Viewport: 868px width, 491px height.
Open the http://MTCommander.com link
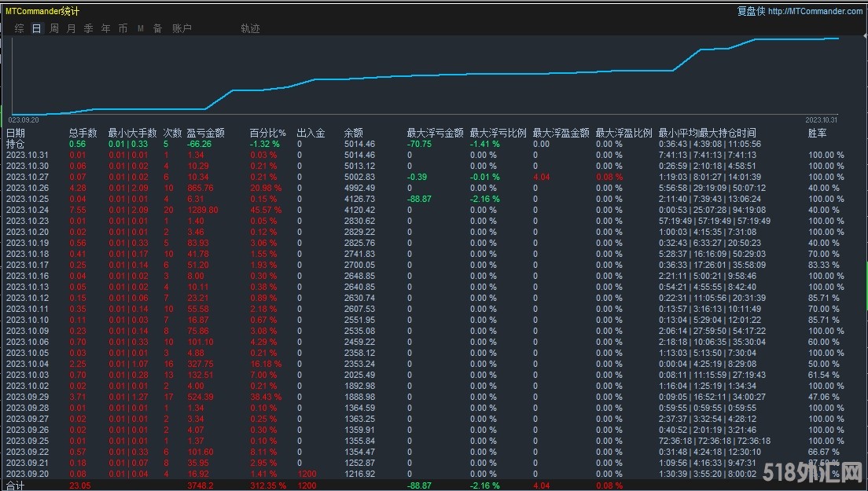[x=815, y=11]
